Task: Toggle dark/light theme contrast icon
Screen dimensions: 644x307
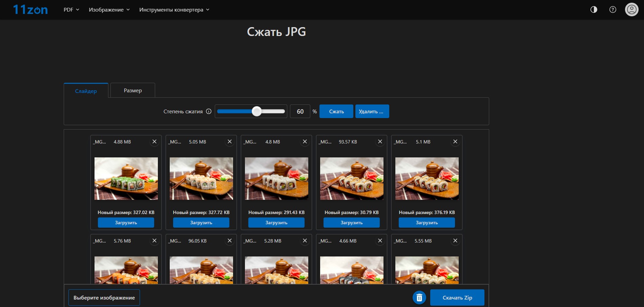Action: pos(594,9)
